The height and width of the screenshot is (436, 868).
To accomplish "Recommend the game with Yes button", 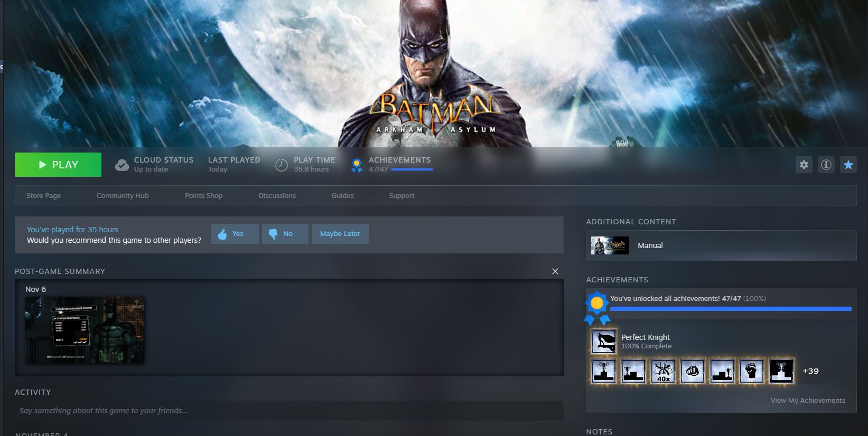I will coord(235,234).
